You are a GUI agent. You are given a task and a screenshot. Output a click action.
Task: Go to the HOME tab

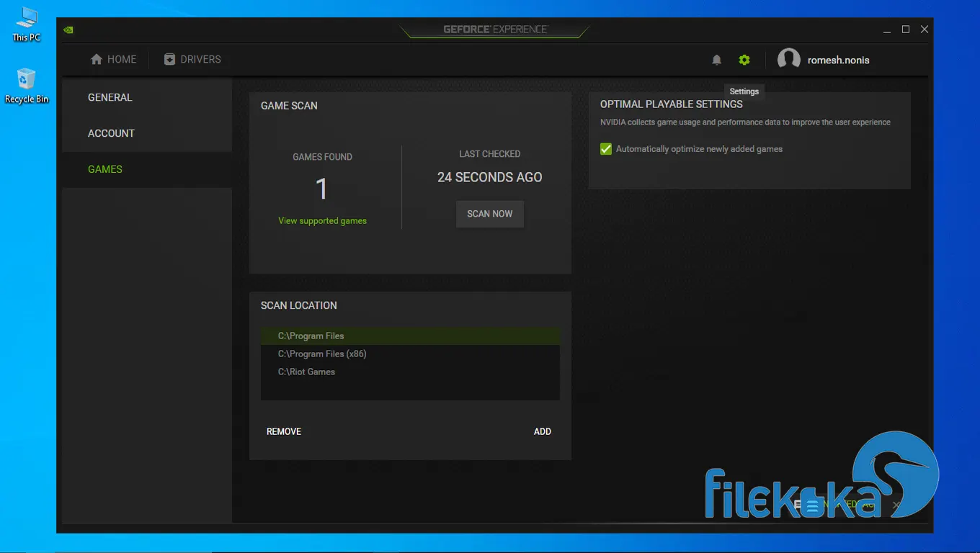point(113,60)
